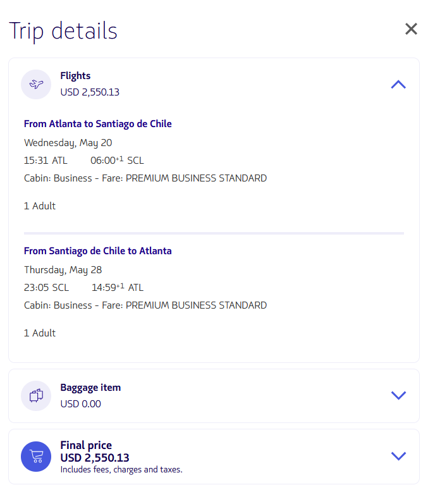Screen dimensions: 440x504
Task: Click the Final price USD 2,550.13 total
Action: click(94, 457)
